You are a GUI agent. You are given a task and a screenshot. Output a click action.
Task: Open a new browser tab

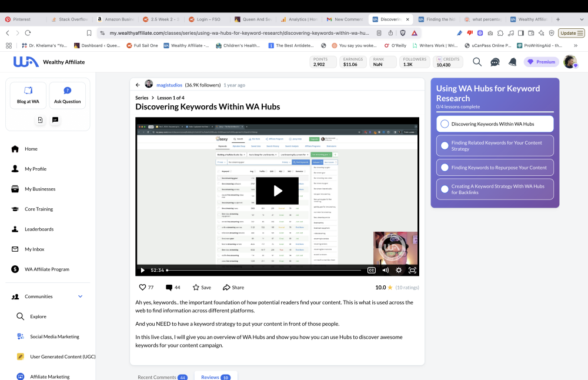[x=558, y=19]
